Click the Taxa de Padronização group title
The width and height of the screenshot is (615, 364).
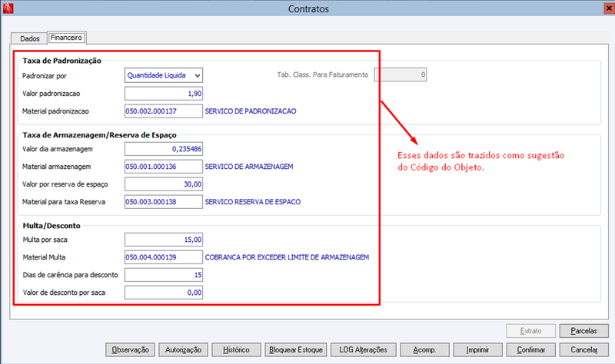(62, 61)
